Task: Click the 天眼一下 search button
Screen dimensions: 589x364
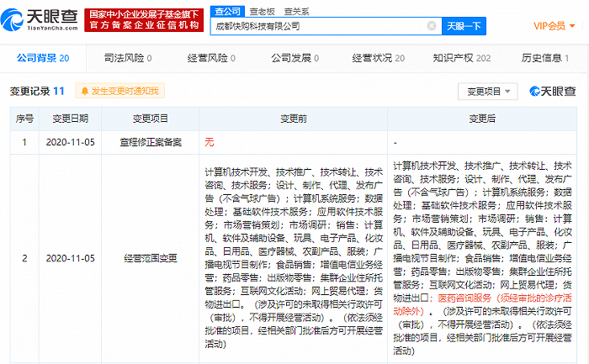Action: click(x=464, y=26)
